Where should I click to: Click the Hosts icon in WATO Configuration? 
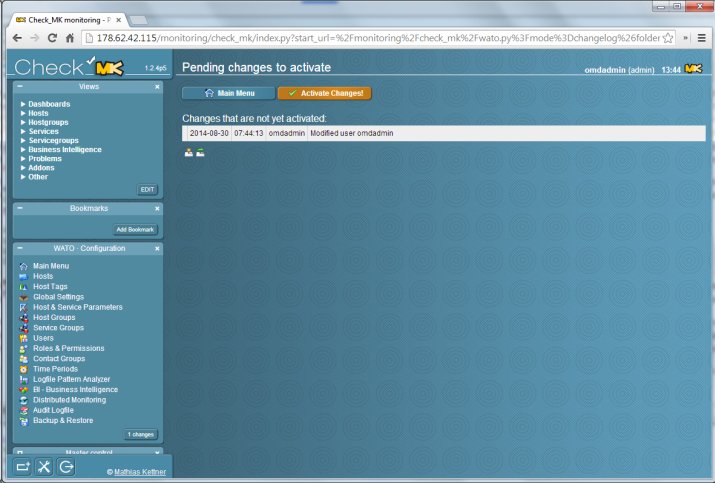[x=23, y=276]
